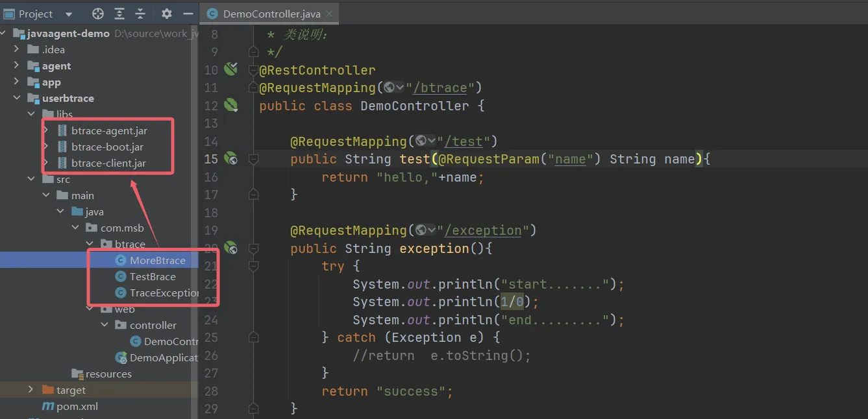Select the resources folder in the tree
This screenshot has height=419, width=868.
pyautogui.click(x=101, y=374)
